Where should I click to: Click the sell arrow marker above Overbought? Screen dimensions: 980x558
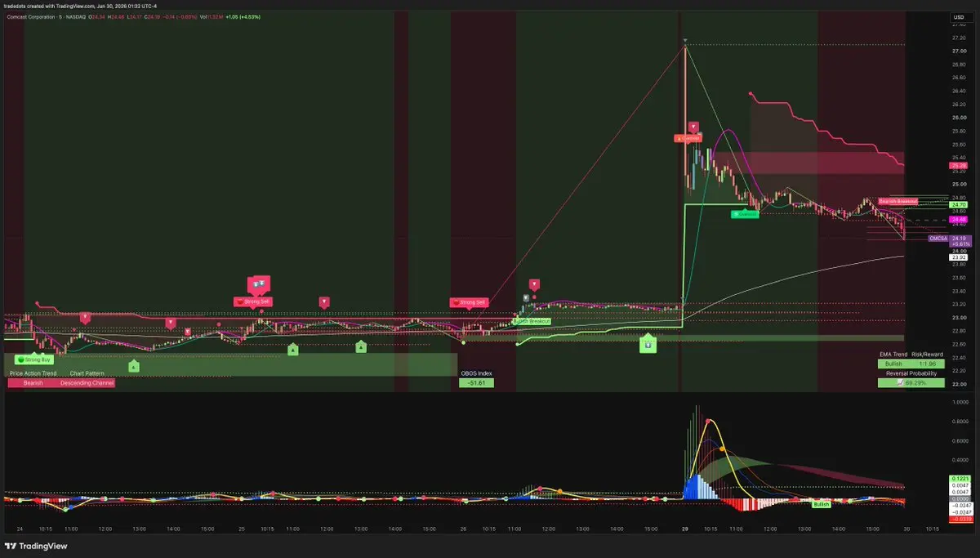pyautogui.click(x=693, y=127)
